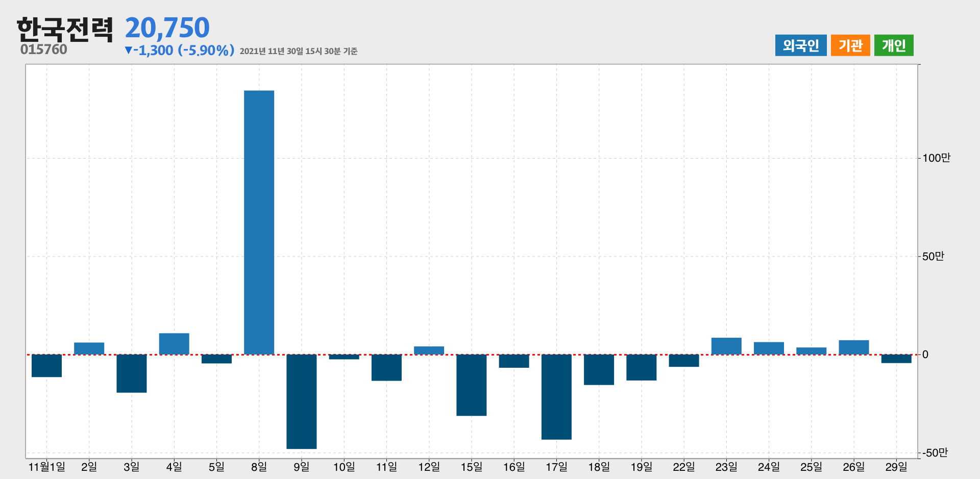Click stock code 015760
The height and width of the screenshot is (479, 980).
click(x=44, y=49)
